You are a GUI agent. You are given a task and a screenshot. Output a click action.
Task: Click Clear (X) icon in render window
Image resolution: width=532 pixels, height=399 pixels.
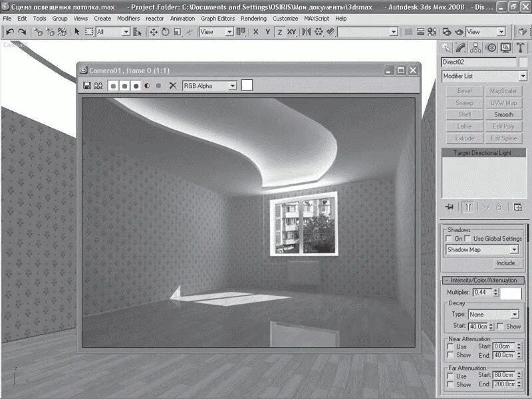click(x=173, y=86)
